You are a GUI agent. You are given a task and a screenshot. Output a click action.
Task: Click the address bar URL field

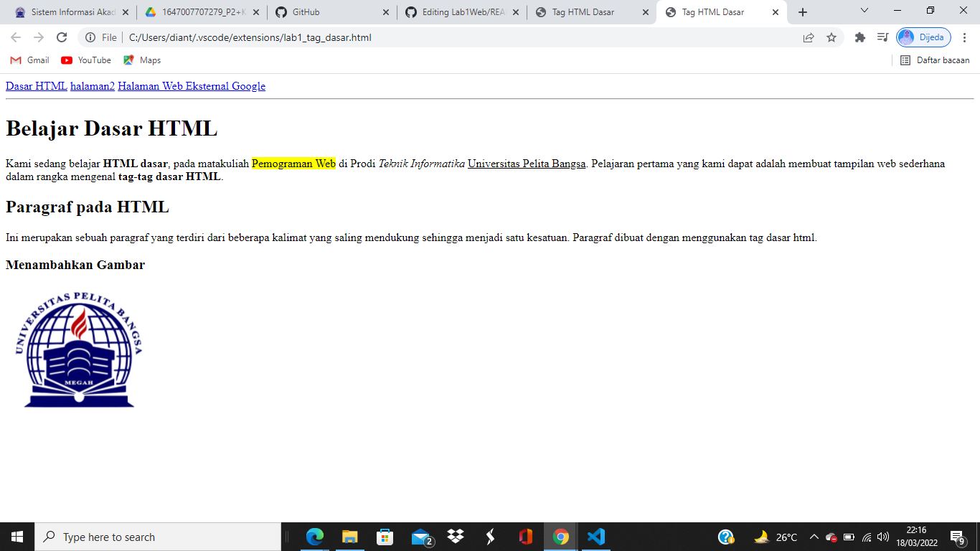coord(459,37)
